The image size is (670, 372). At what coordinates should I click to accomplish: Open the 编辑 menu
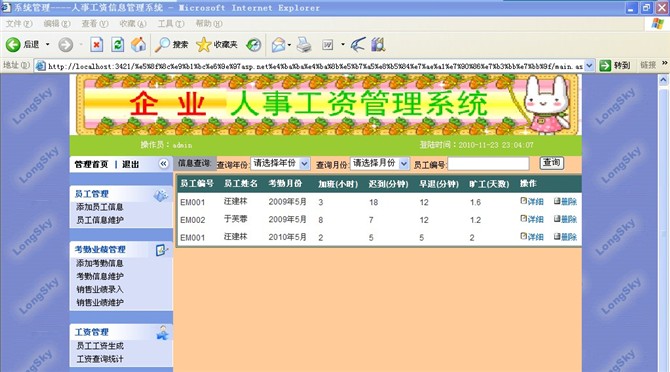pos(56,24)
